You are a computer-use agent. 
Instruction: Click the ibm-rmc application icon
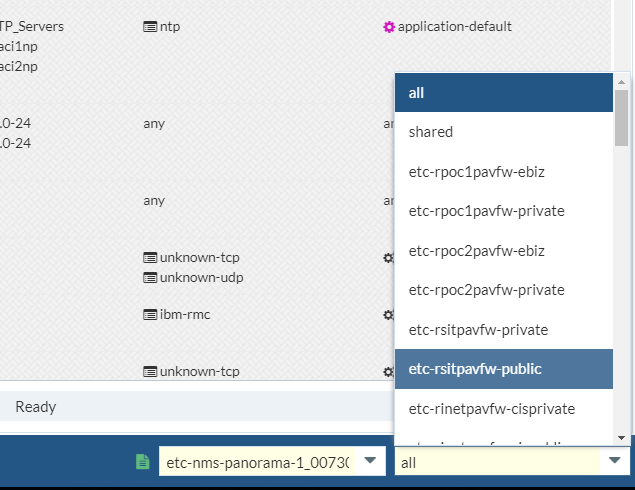pyautogui.click(x=150, y=315)
